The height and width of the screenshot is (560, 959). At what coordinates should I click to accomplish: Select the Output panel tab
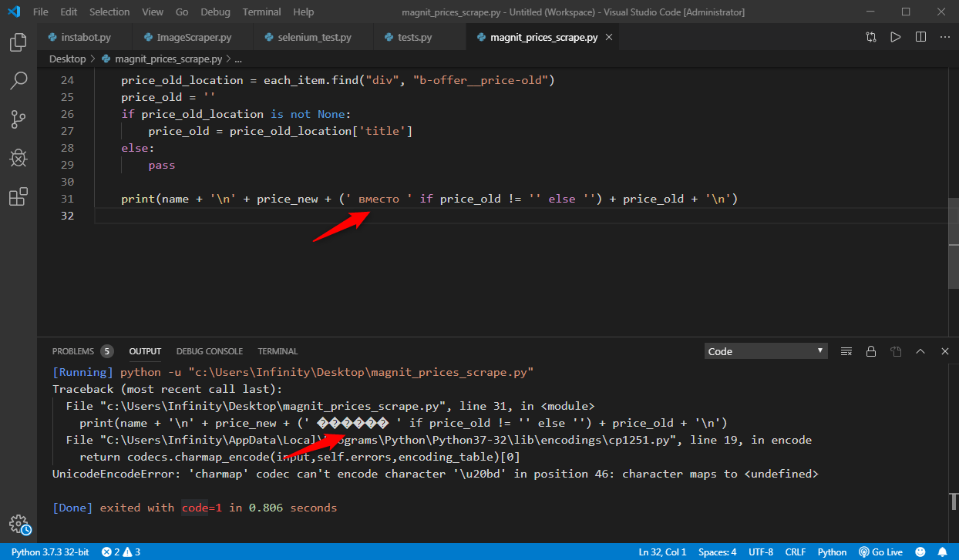(145, 351)
